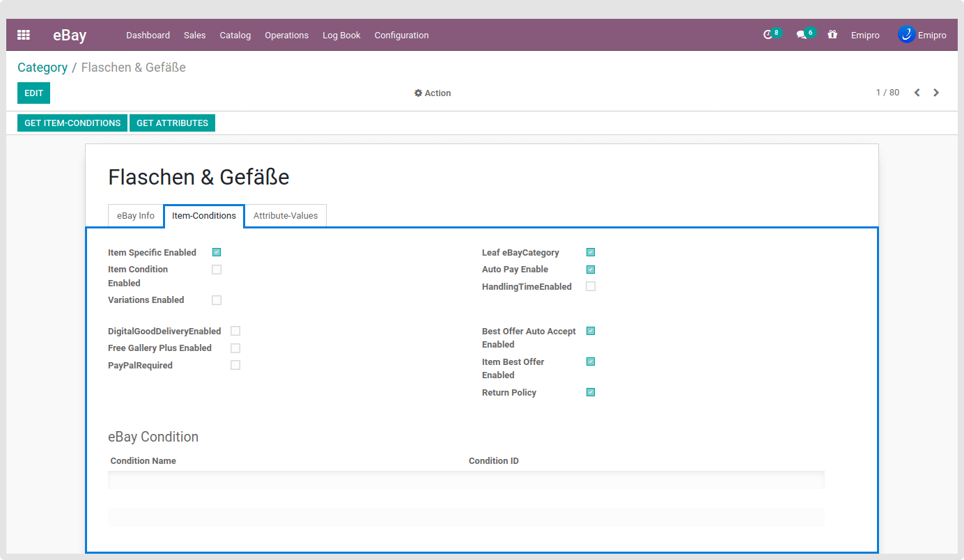Click the gift icon in top bar
Screen dimensions: 964x560
[x=832, y=35]
